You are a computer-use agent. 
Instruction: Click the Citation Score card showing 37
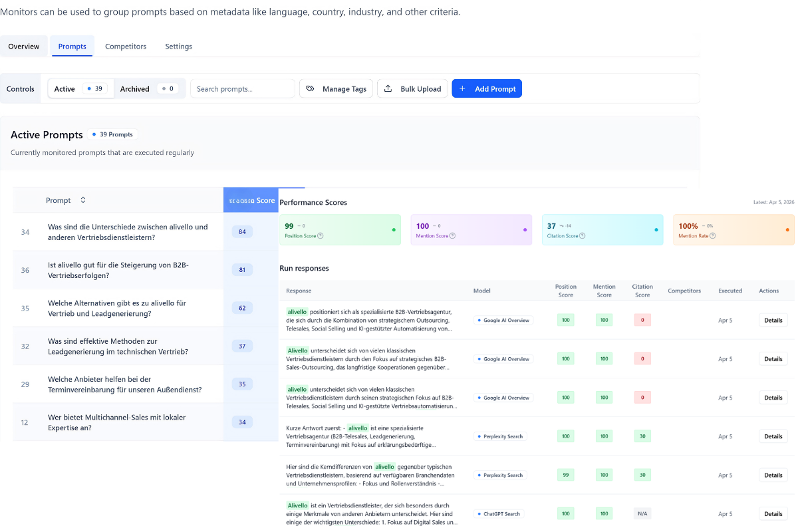point(602,230)
